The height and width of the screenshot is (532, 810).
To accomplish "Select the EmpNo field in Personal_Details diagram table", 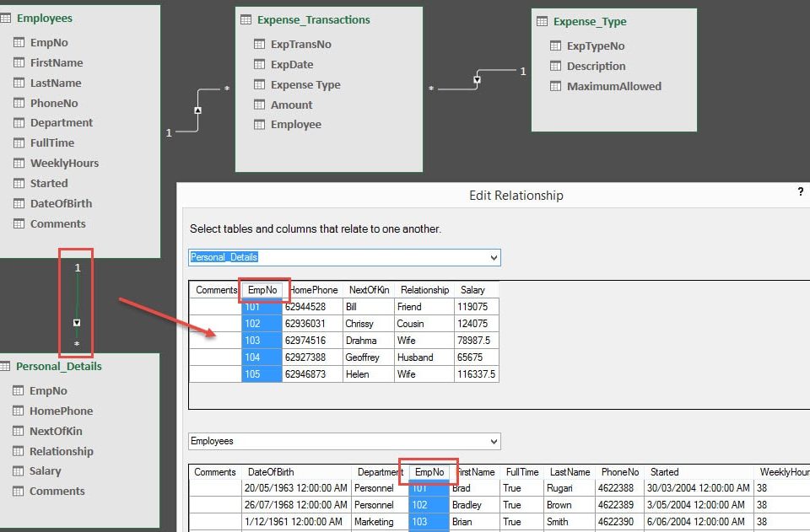I will (48, 390).
